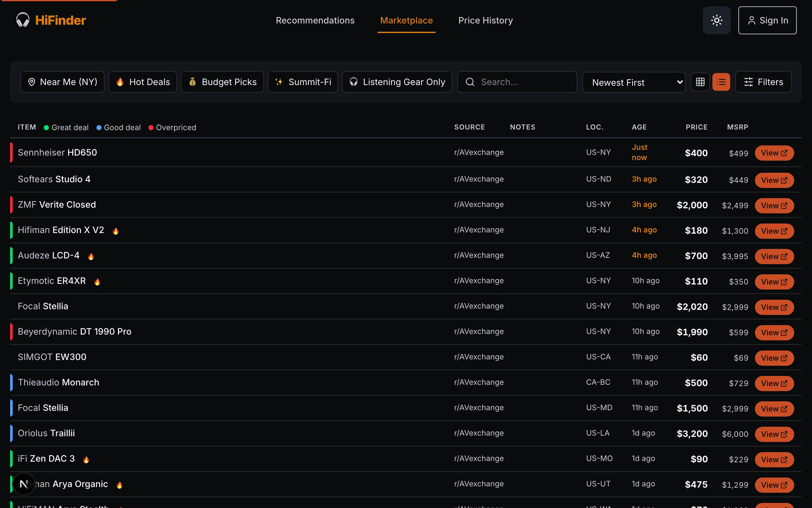This screenshot has height=508, width=812.
Task: Click the fire icon beside Edition X V2
Action: click(115, 231)
